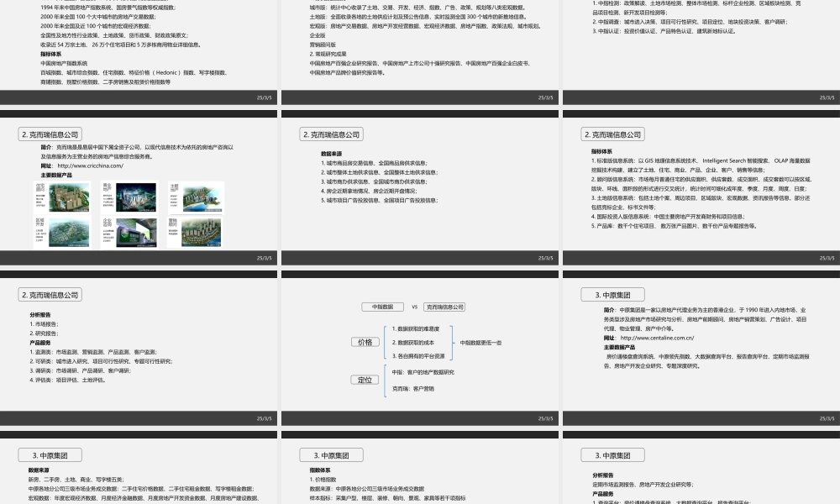Click the night skyline product image
The width and height of the screenshot is (840, 504).
135,197
